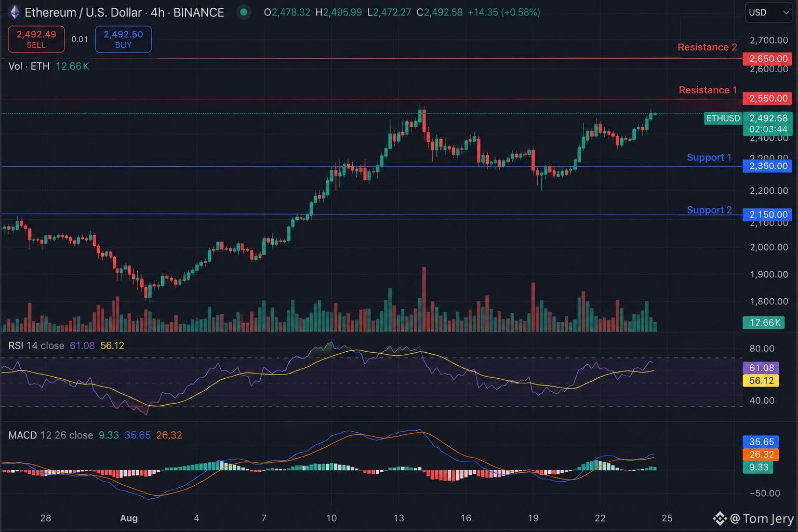798x532 pixels.
Task: Click the 12.66K volume value in the legend
Action: click(72, 66)
